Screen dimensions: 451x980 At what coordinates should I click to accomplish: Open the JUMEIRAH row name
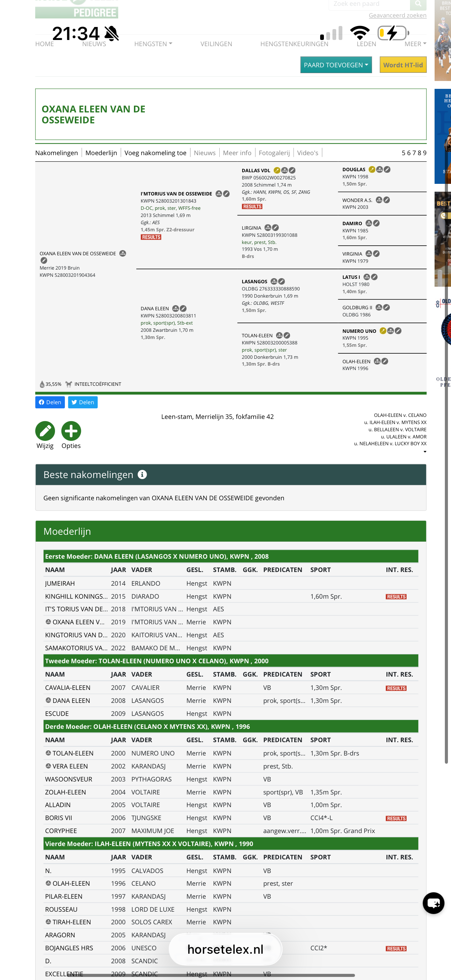(60, 583)
